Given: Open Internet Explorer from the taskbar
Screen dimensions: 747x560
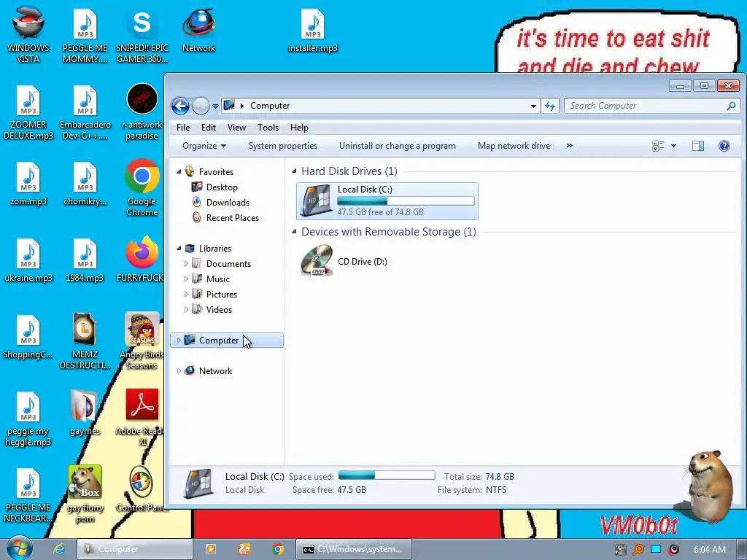Looking at the screenshot, I should coord(59,549).
